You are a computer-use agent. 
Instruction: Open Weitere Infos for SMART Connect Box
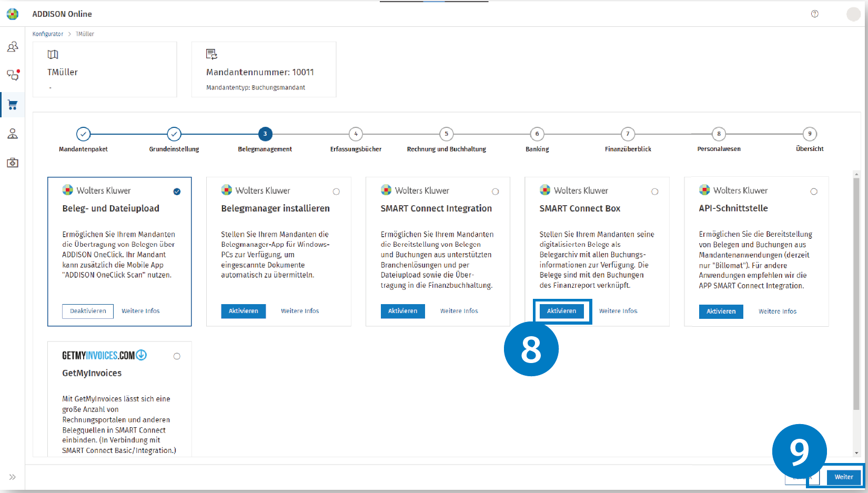(618, 311)
